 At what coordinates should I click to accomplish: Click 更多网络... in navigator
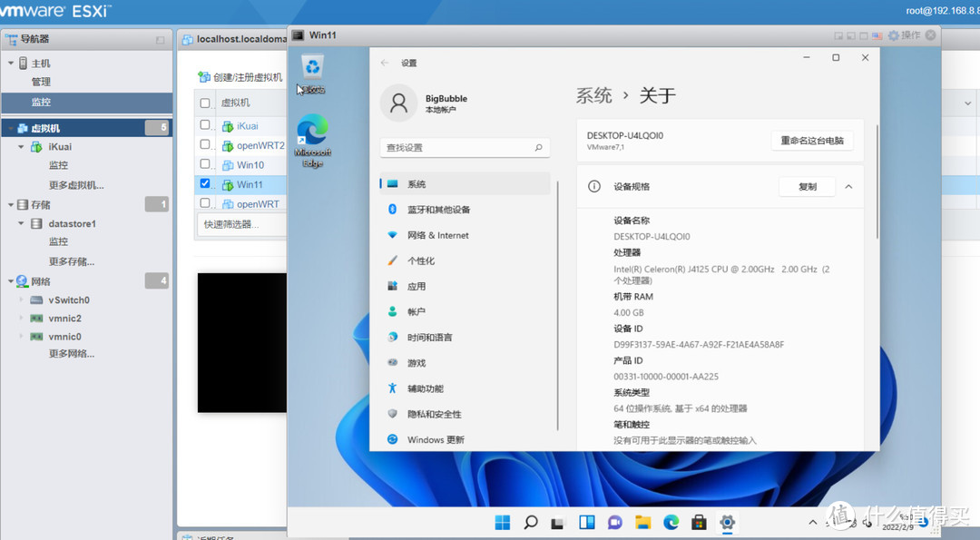pos(72,354)
